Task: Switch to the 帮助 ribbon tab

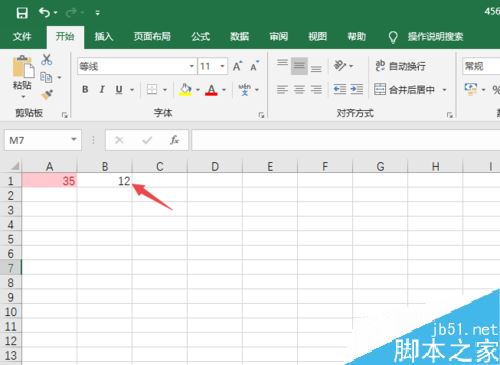Action: pyautogui.click(x=357, y=36)
